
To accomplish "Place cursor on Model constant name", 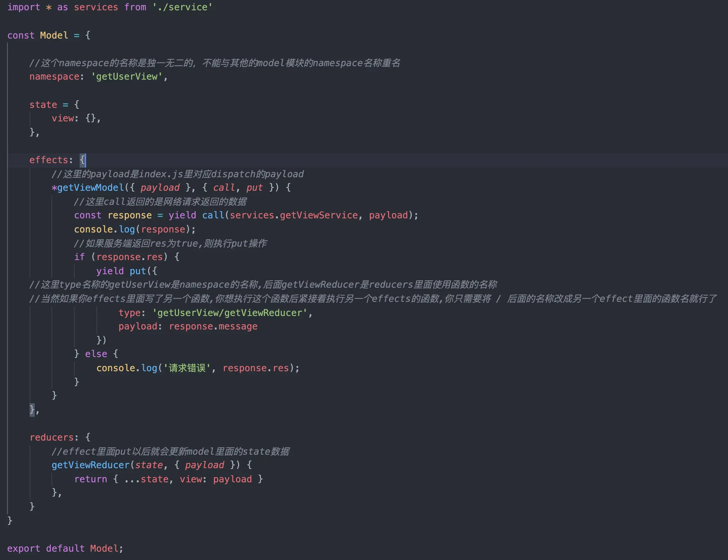I will (x=54, y=35).
